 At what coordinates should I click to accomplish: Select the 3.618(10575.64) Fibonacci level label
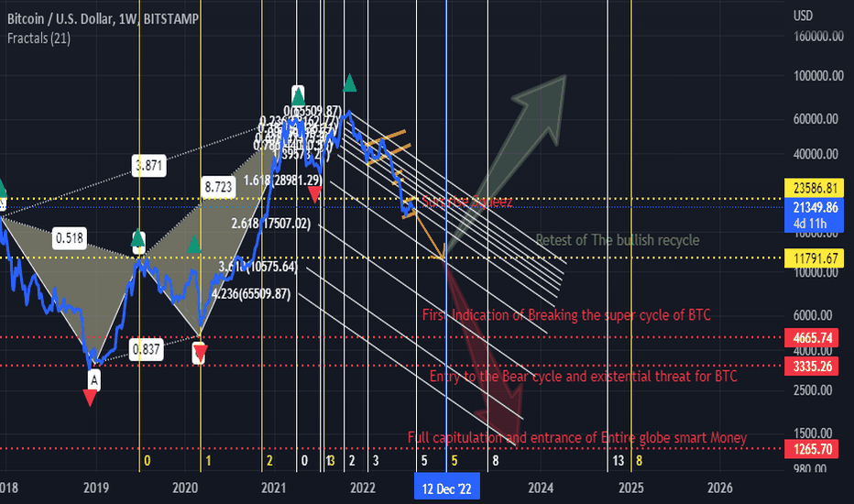(x=258, y=267)
